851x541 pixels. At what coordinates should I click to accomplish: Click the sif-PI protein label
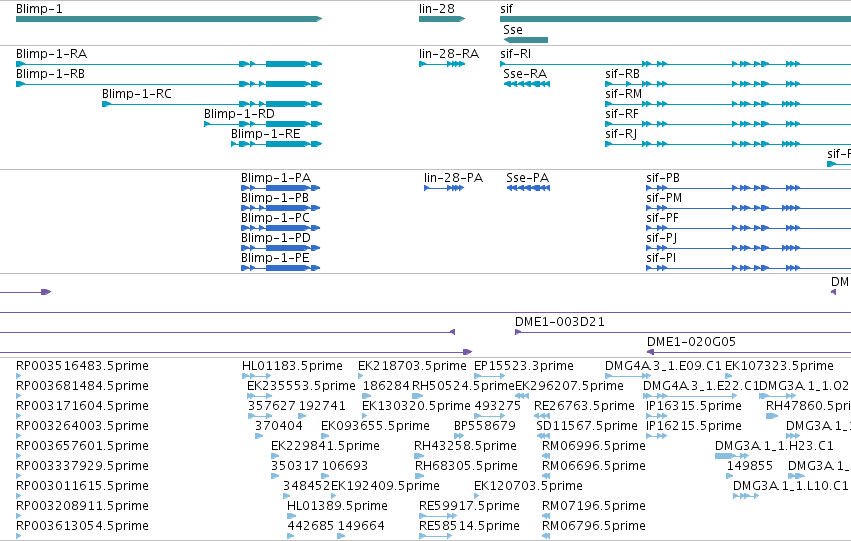click(661, 258)
